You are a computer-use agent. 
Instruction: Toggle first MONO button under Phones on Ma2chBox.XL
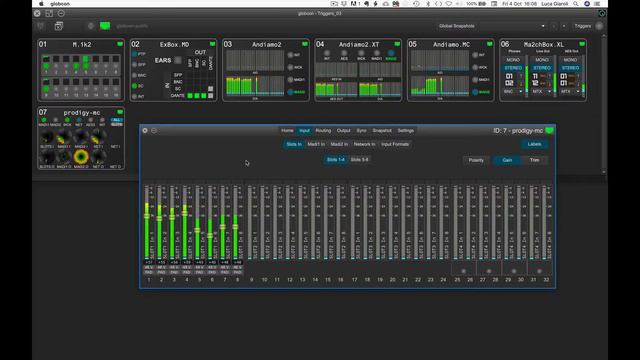pyautogui.click(x=513, y=60)
